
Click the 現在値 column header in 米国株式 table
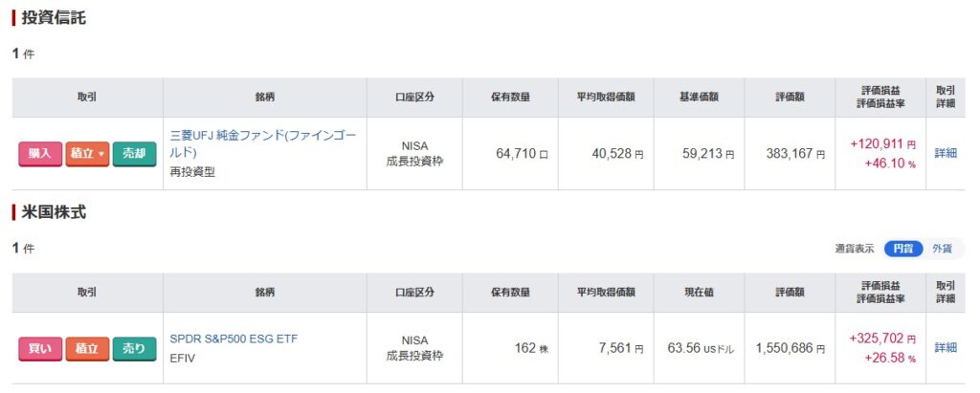point(699,293)
